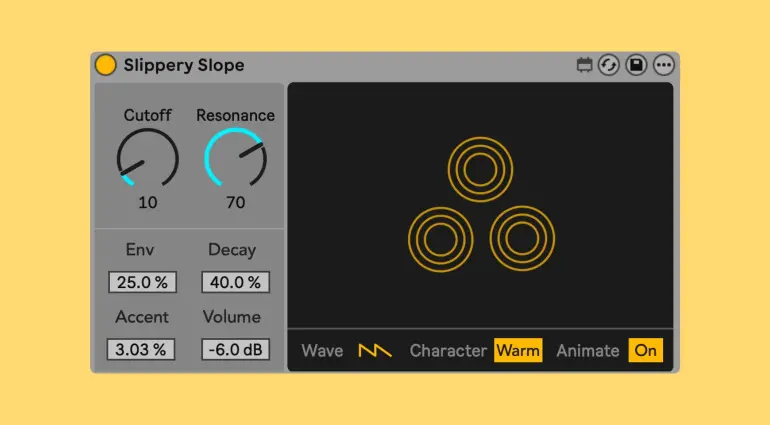
Task: Toggle the Character Warm button
Action: tap(518, 350)
